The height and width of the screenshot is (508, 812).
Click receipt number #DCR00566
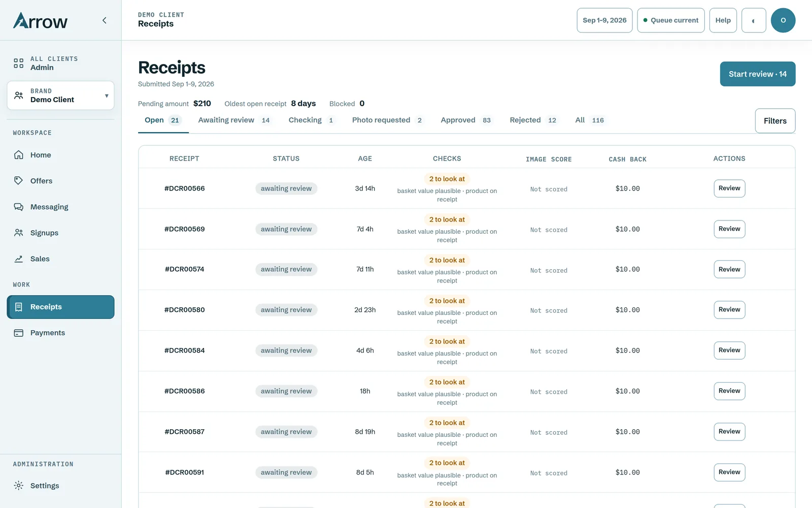pyautogui.click(x=185, y=188)
